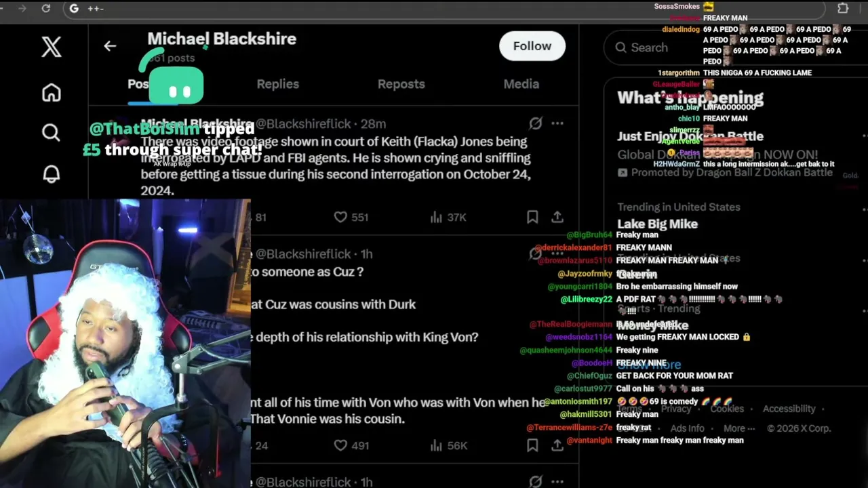The height and width of the screenshot is (488, 868).
Task: Bookmark the post with 491 likes
Action: tap(532, 445)
